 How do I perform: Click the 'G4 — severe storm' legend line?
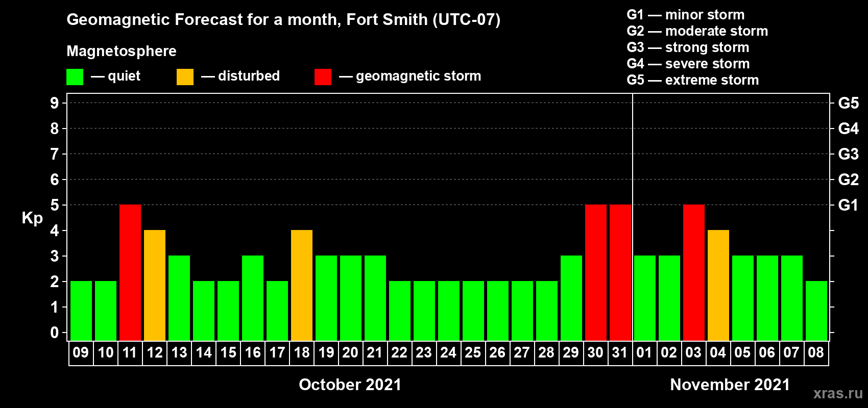click(688, 64)
